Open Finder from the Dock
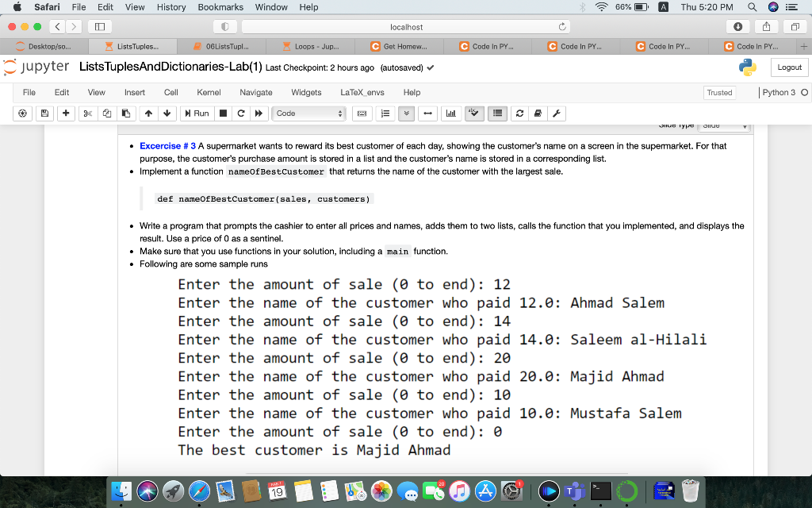 tap(121, 491)
